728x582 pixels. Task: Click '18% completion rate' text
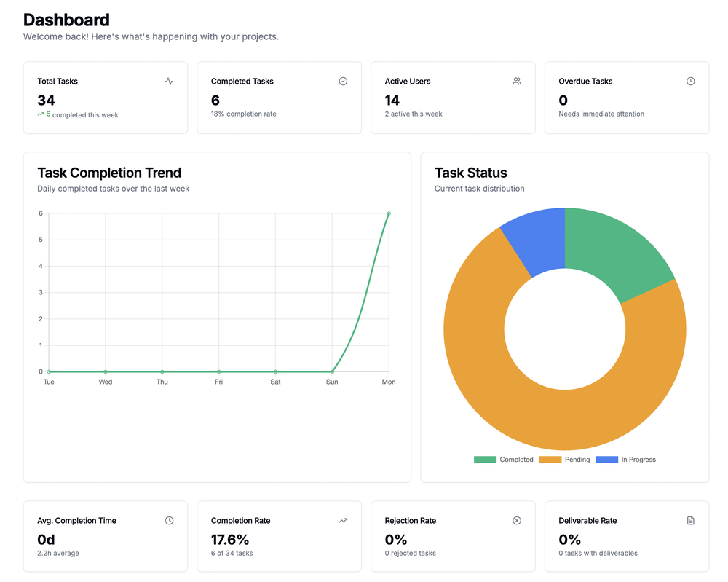tap(244, 114)
